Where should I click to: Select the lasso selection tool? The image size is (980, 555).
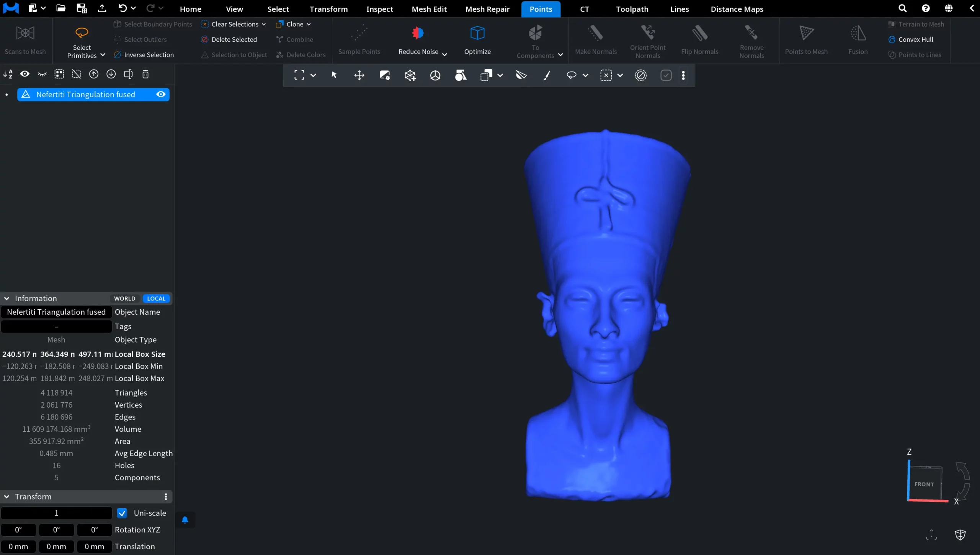pyautogui.click(x=571, y=75)
